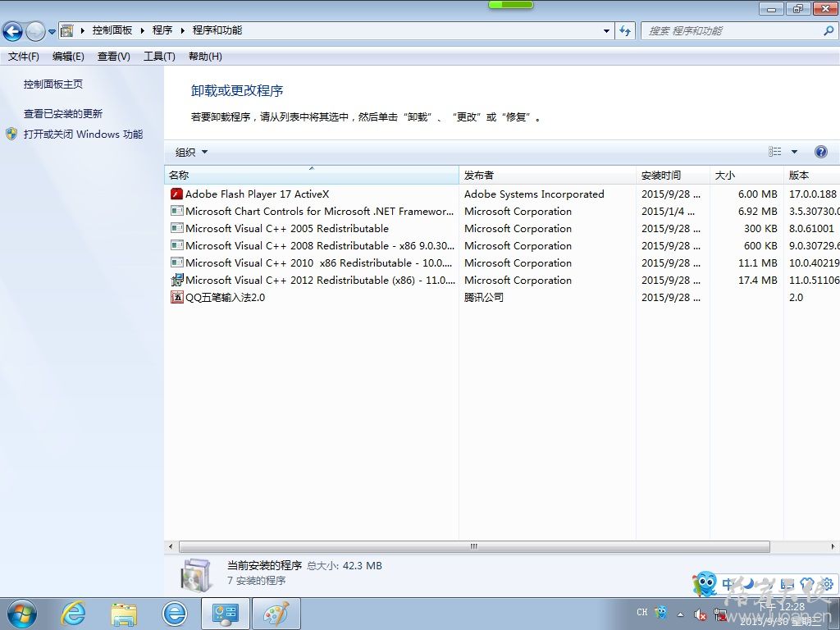
Task: Click 腾讯公司 publisher cell
Action: click(484, 297)
